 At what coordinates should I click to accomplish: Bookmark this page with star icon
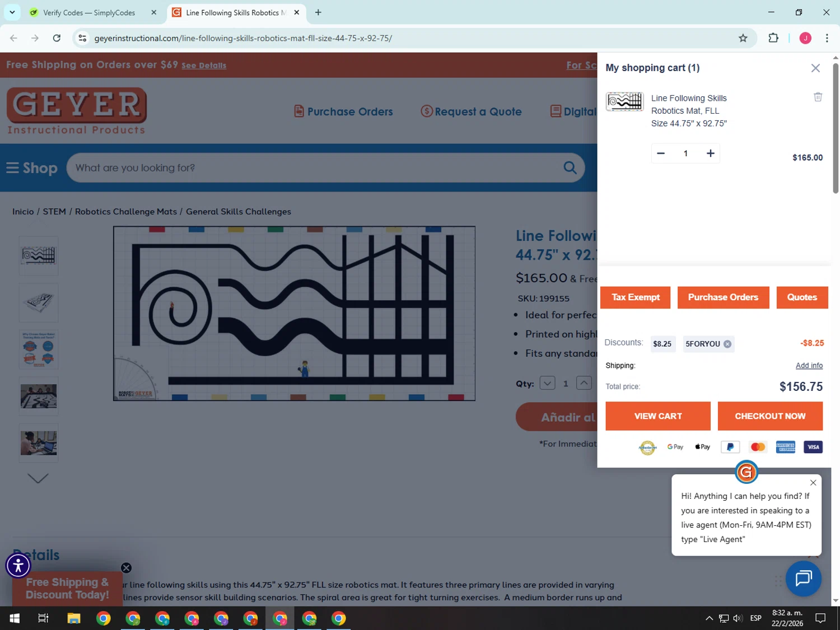pos(743,38)
